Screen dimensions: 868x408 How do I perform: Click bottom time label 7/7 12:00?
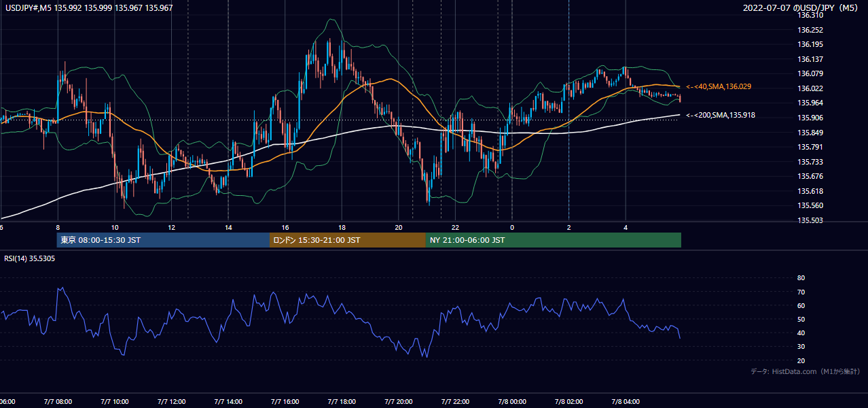[170, 401]
